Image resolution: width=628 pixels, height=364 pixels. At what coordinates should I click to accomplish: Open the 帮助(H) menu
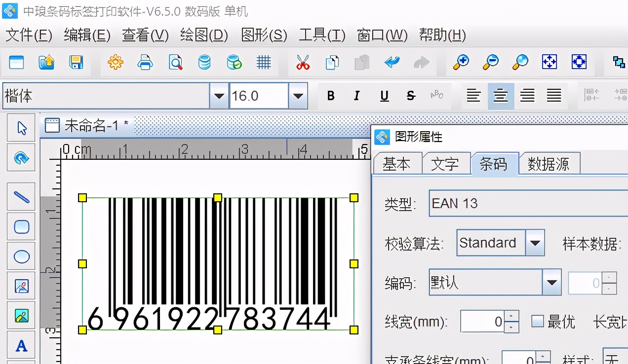point(442,35)
